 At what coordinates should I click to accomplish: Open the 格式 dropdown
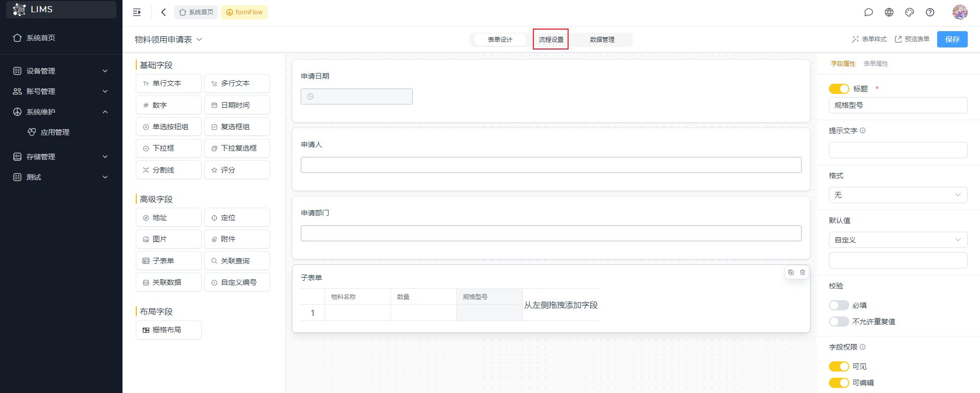tap(898, 195)
